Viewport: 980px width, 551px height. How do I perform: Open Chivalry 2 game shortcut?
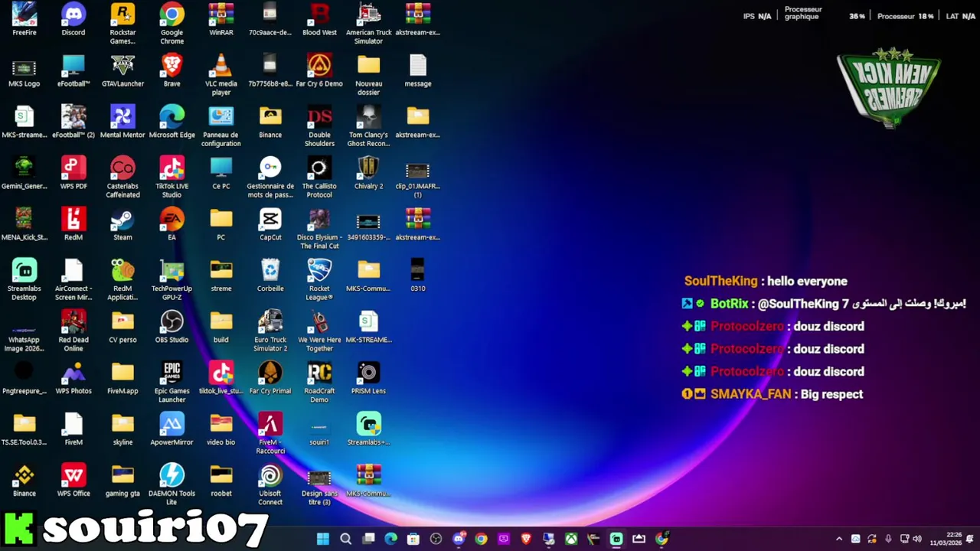pos(368,174)
